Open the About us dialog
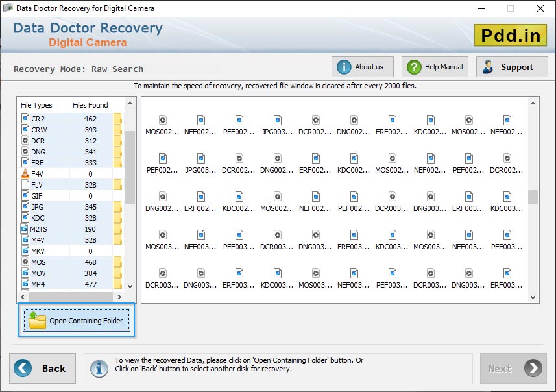This screenshot has height=392, width=556. [x=363, y=67]
